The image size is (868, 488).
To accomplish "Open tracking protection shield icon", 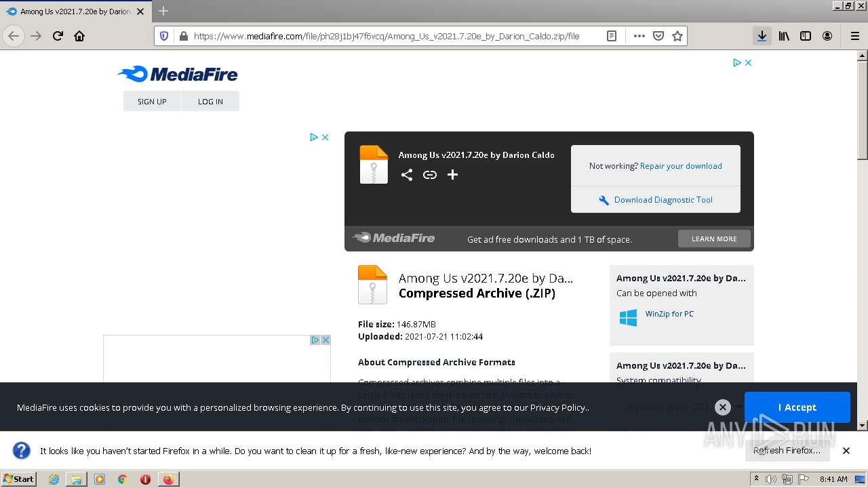I will pyautogui.click(x=163, y=36).
